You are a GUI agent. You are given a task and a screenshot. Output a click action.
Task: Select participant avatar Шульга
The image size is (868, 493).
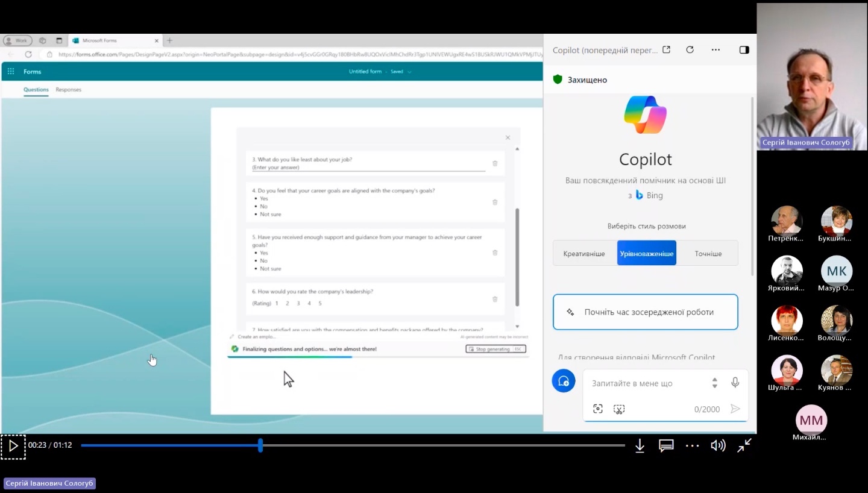click(x=787, y=370)
